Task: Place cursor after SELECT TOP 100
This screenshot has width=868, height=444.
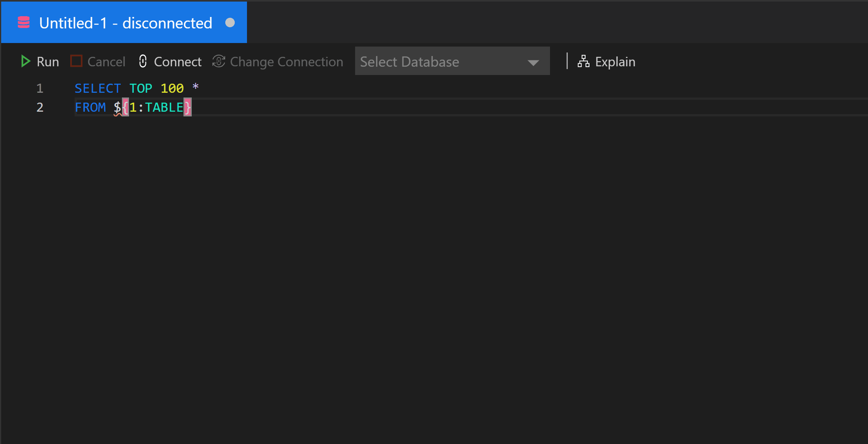Action: point(185,88)
